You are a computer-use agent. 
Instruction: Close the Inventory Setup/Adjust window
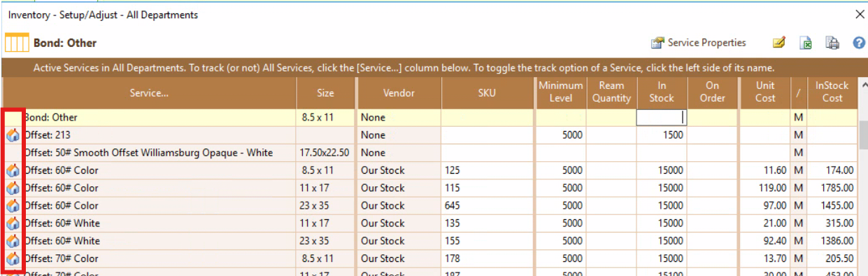(x=860, y=14)
